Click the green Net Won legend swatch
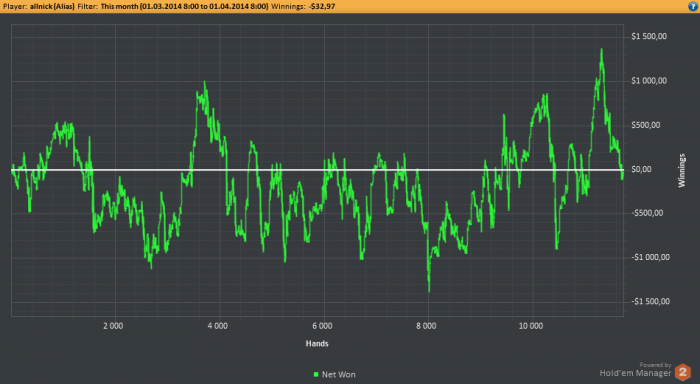This screenshot has height=384, width=700. (x=316, y=375)
